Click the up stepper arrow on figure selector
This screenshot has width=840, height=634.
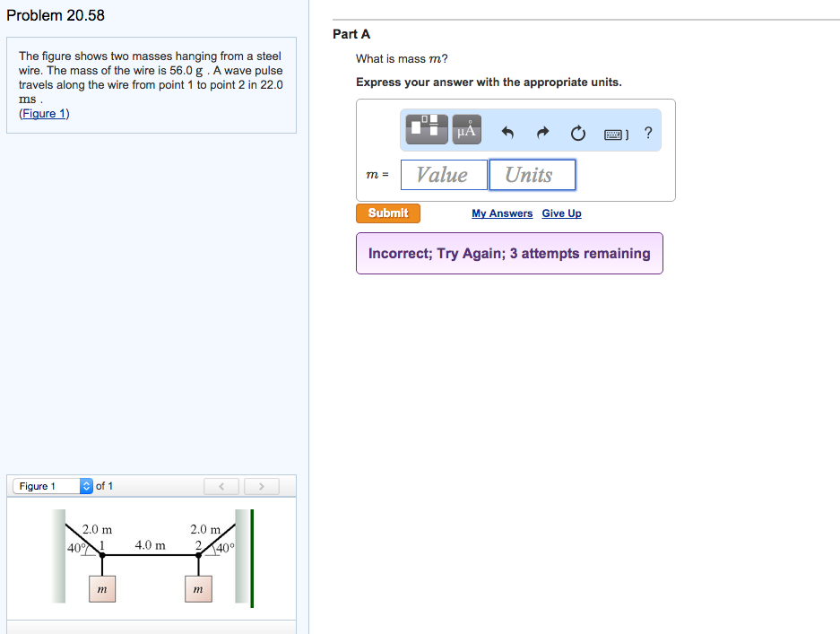coord(85,482)
